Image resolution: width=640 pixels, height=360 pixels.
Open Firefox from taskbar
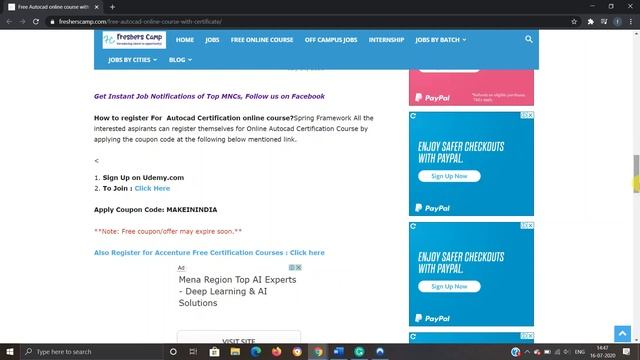coord(277,351)
